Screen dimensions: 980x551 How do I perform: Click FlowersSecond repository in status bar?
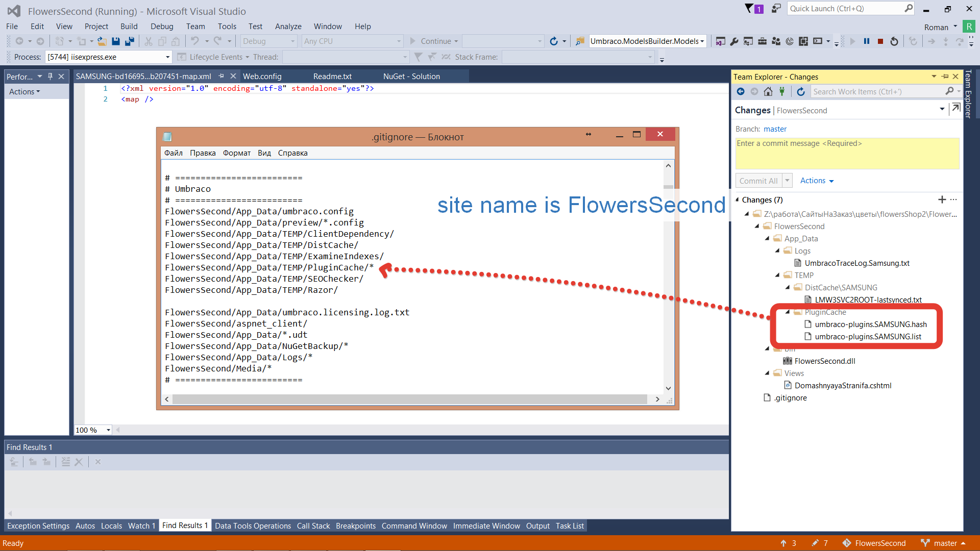[x=874, y=543]
